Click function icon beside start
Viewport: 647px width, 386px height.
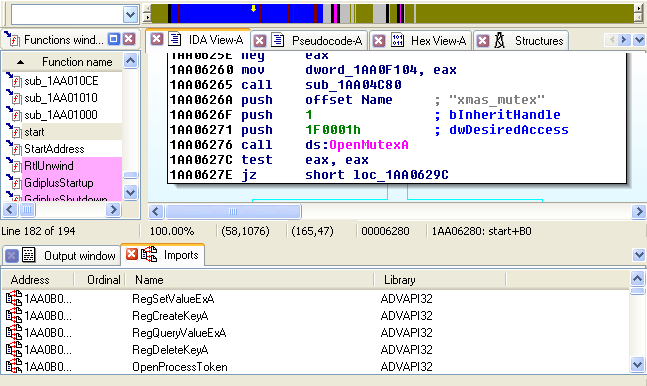point(14,131)
